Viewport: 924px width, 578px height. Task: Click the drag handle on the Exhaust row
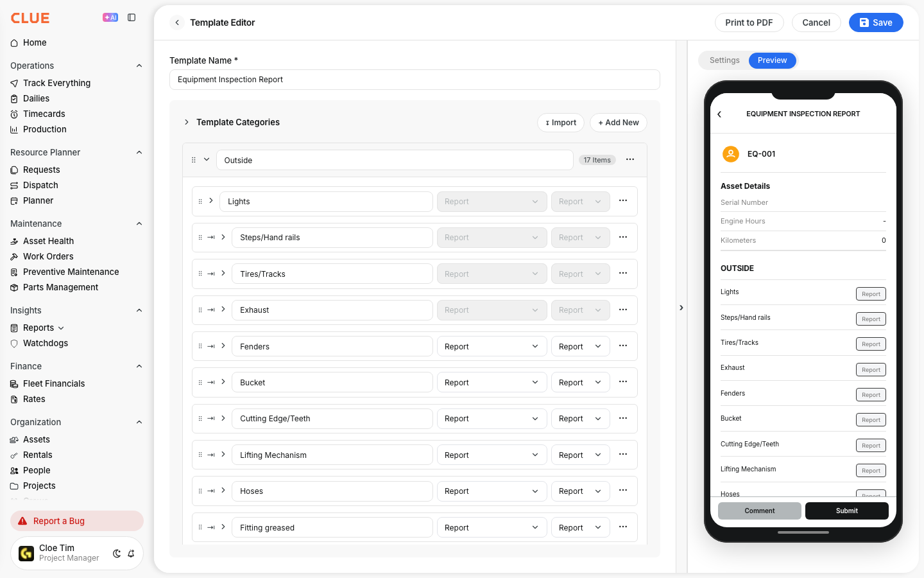(x=200, y=310)
